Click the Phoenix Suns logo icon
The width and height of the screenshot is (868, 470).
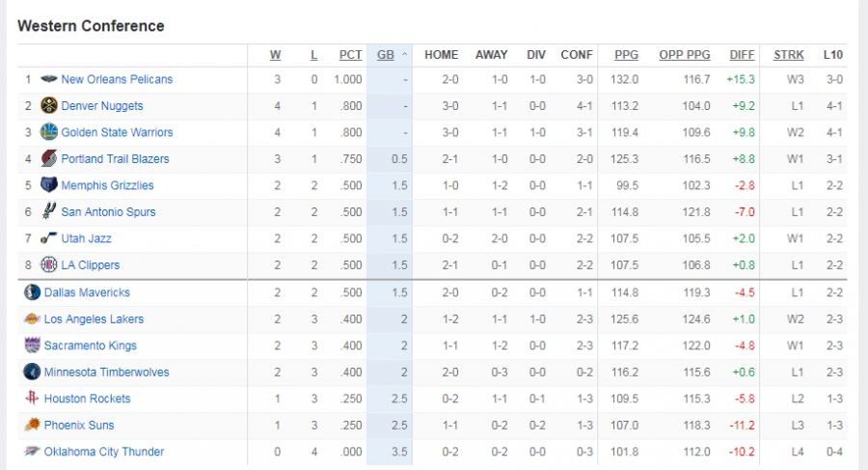[x=32, y=426]
